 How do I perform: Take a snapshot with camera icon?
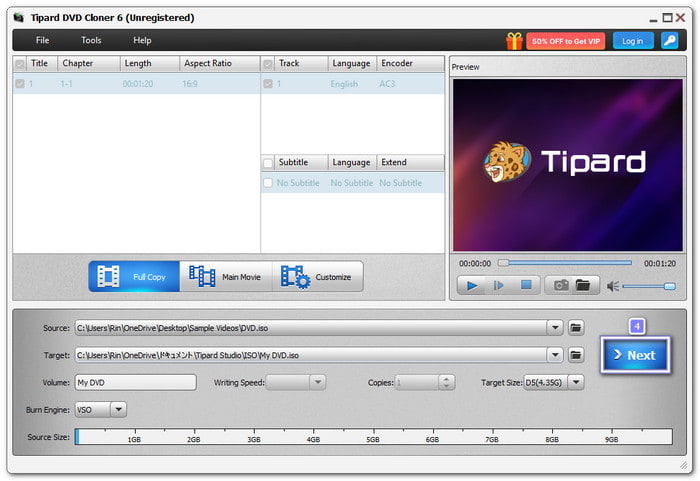pyautogui.click(x=560, y=285)
